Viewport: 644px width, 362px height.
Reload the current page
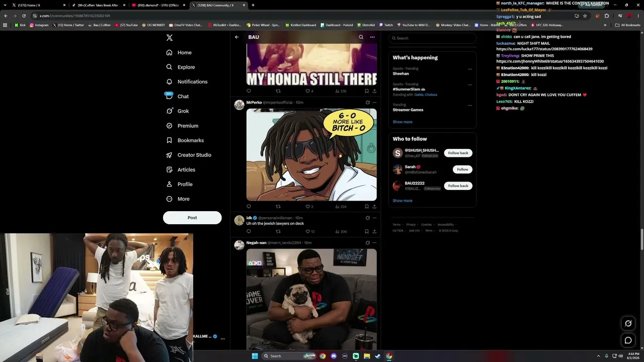click(x=24, y=16)
